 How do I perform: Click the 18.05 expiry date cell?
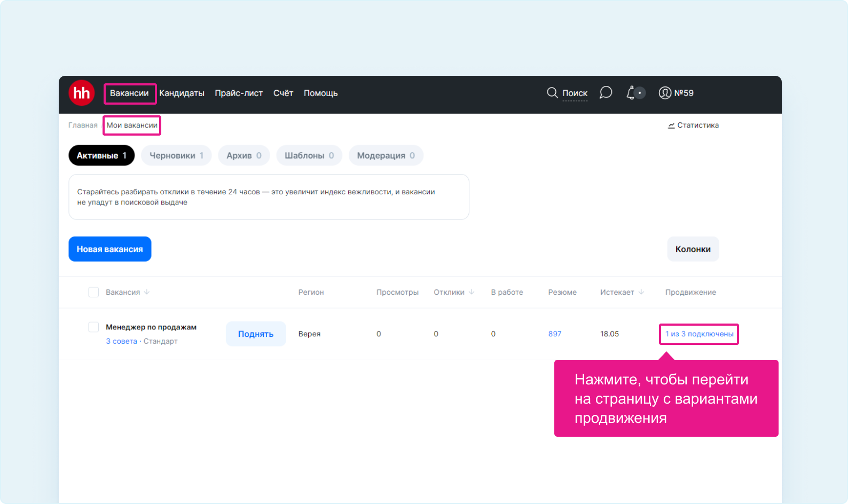(609, 334)
